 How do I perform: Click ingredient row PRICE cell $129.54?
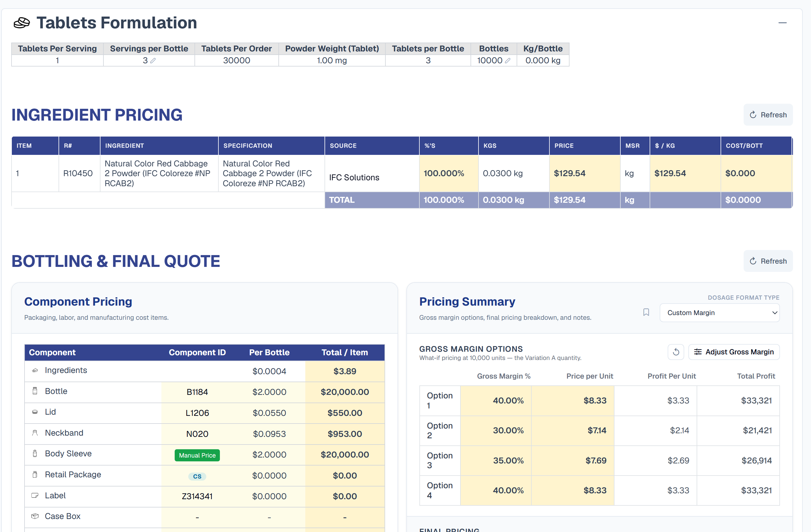click(584, 173)
